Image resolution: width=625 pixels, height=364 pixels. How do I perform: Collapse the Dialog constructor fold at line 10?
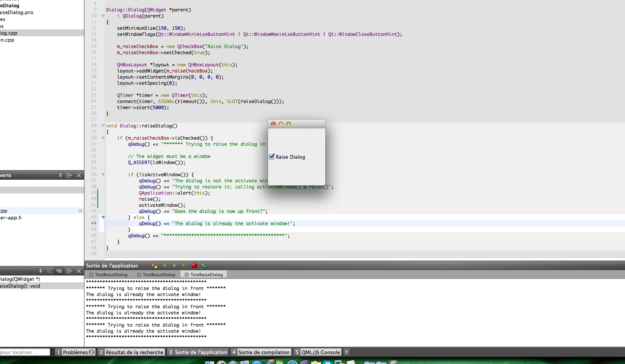(x=103, y=16)
